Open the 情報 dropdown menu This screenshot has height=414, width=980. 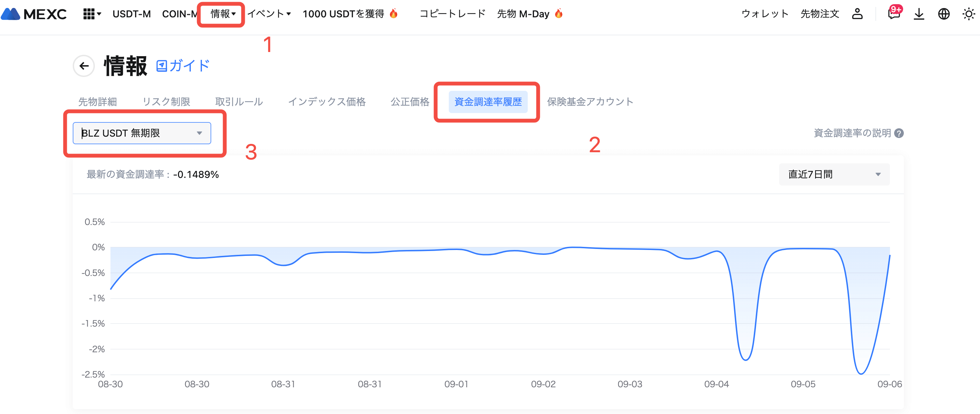coord(223,14)
